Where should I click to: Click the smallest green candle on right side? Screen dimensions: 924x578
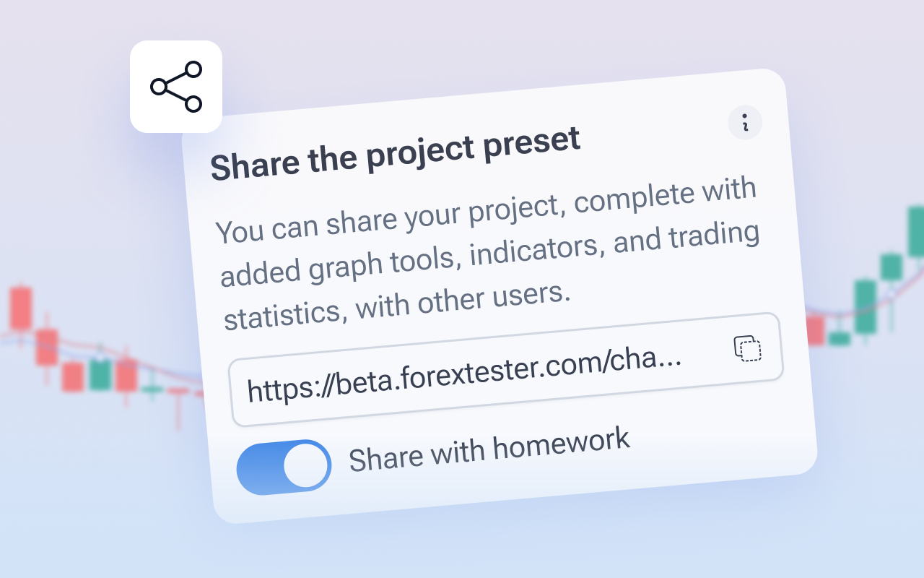click(x=840, y=337)
